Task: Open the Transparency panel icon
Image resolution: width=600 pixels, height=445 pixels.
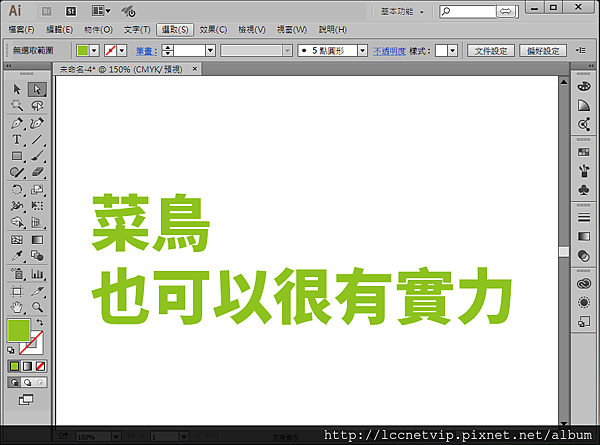Action: [584, 256]
